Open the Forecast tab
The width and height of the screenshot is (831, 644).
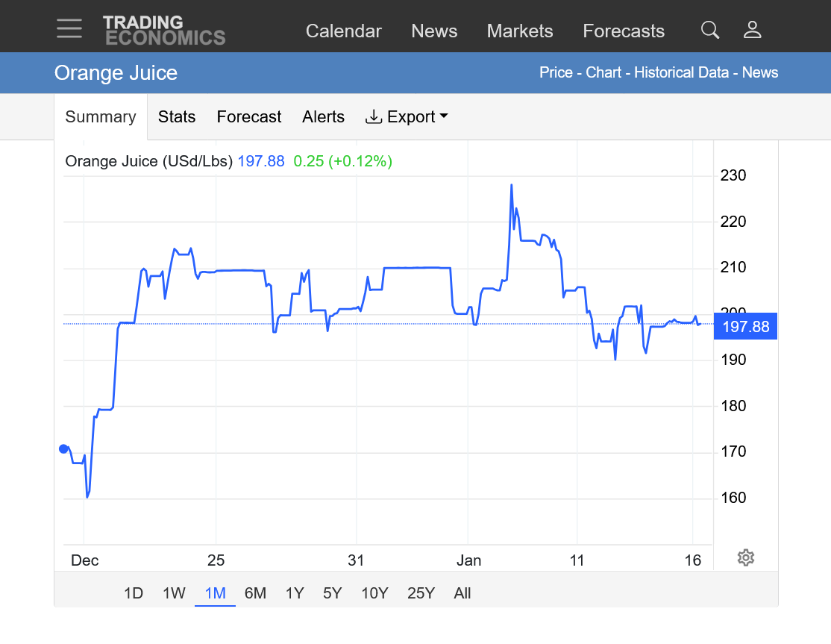[249, 117]
